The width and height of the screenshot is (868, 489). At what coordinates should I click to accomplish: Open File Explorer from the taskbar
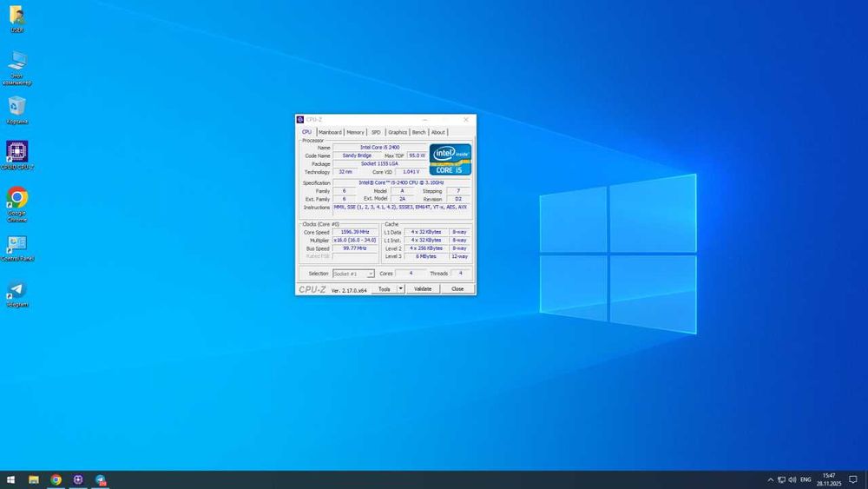tap(34, 479)
